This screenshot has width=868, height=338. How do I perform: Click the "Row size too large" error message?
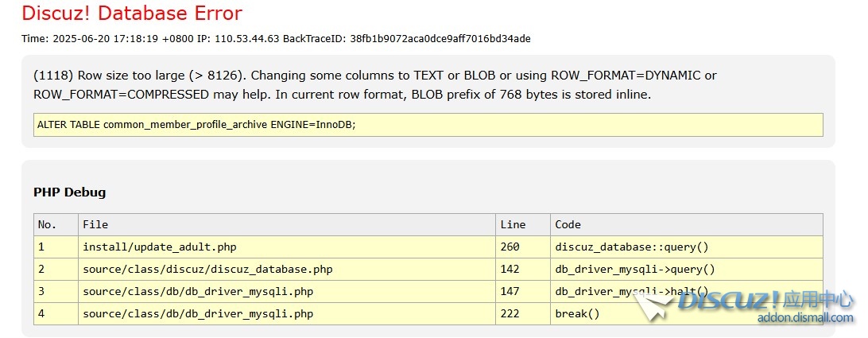[x=375, y=85]
